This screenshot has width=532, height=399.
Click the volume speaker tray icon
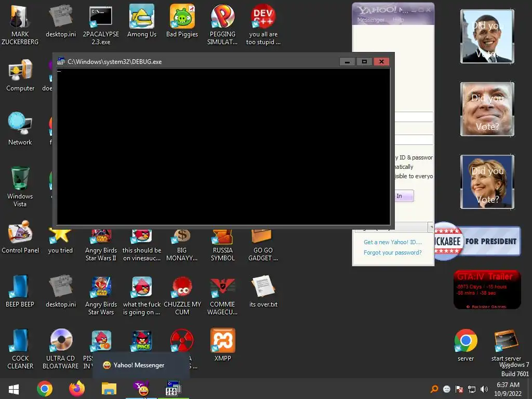(x=484, y=389)
